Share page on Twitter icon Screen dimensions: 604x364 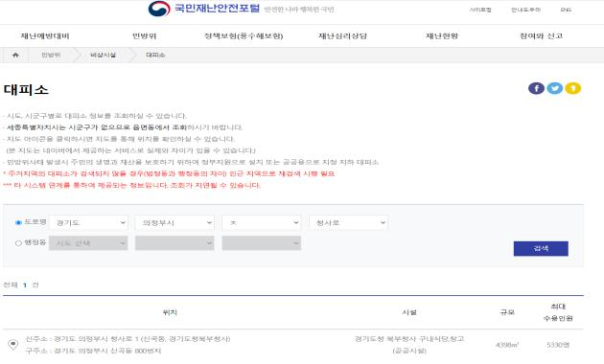tap(554, 88)
